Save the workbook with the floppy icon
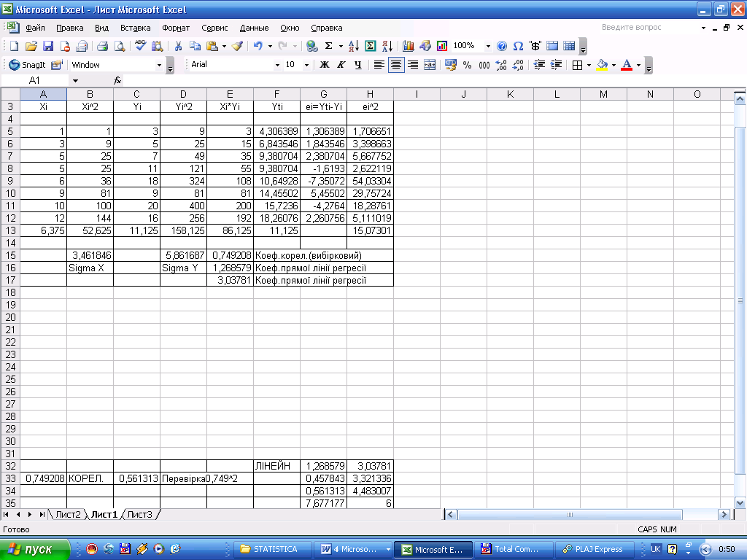 [x=48, y=46]
